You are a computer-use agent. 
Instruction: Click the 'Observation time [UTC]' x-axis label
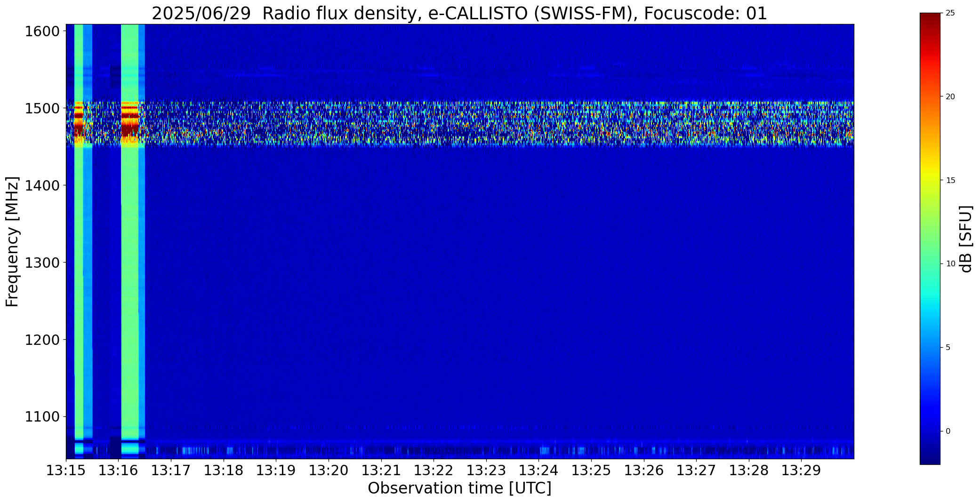click(459, 488)
